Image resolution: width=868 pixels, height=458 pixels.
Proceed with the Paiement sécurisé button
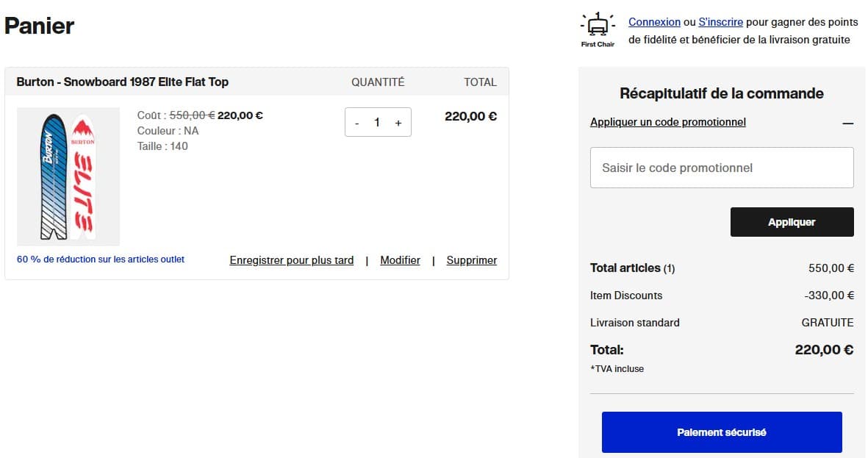[x=721, y=432]
